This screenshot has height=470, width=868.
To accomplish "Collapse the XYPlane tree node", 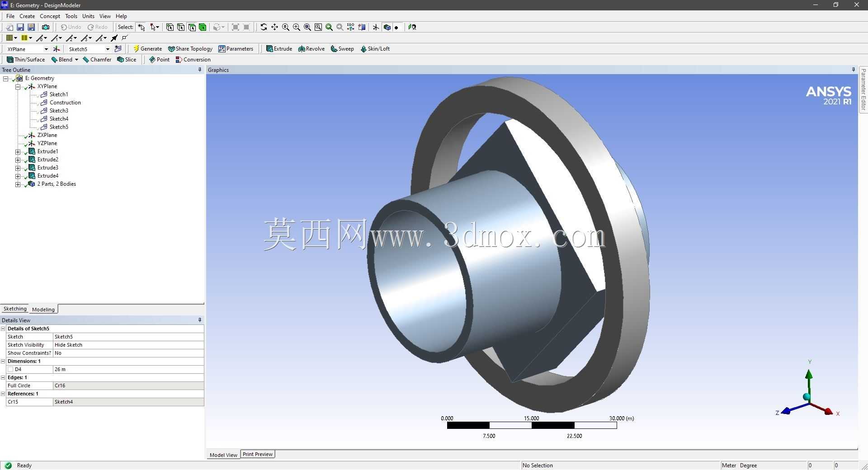I will pyautogui.click(x=18, y=86).
